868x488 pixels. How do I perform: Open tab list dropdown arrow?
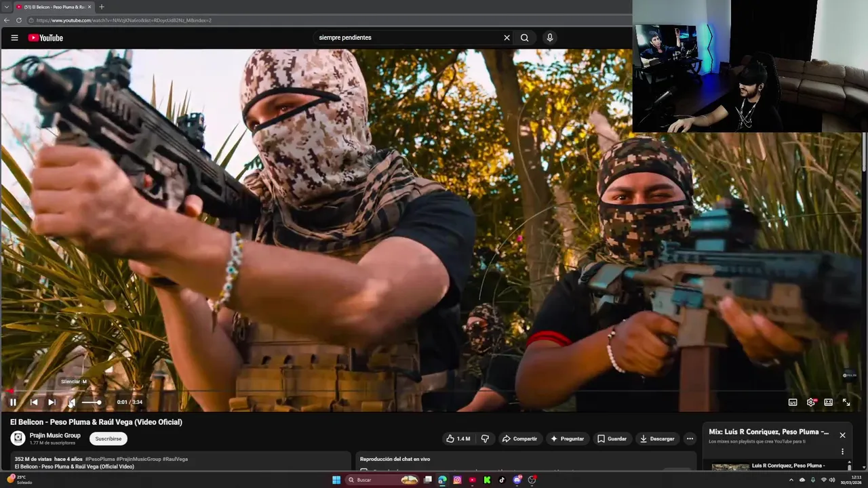pyautogui.click(x=6, y=7)
